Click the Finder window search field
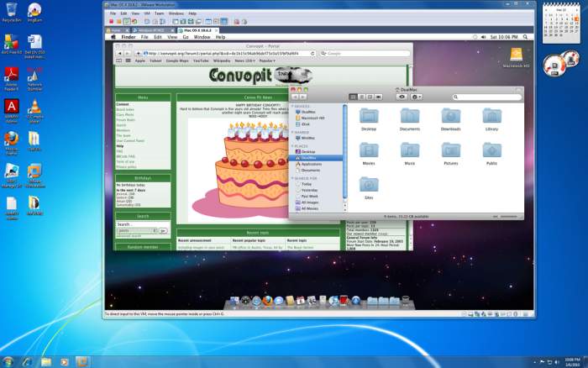This screenshot has width=588, height=368. coord(486,97)
